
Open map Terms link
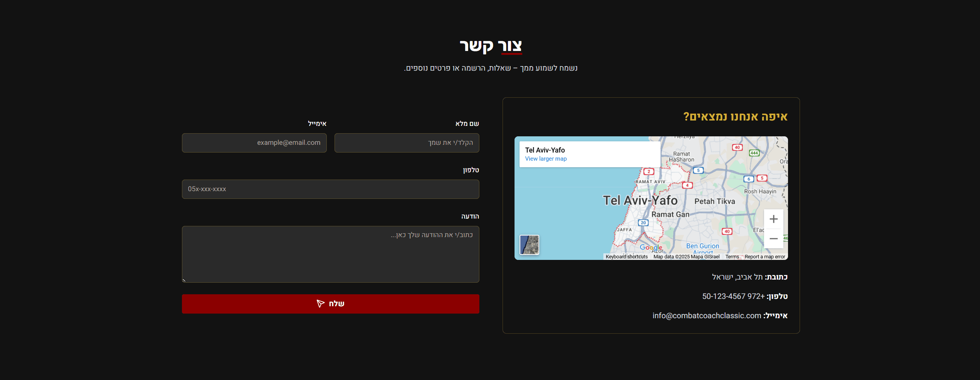tap(732, 257)
